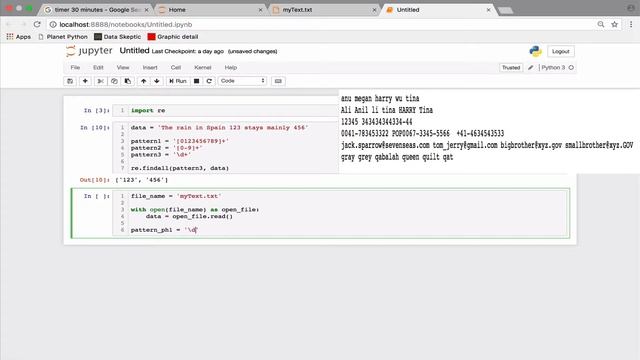
Task: Click the Trusted notebook button
Action: point(511,67)
